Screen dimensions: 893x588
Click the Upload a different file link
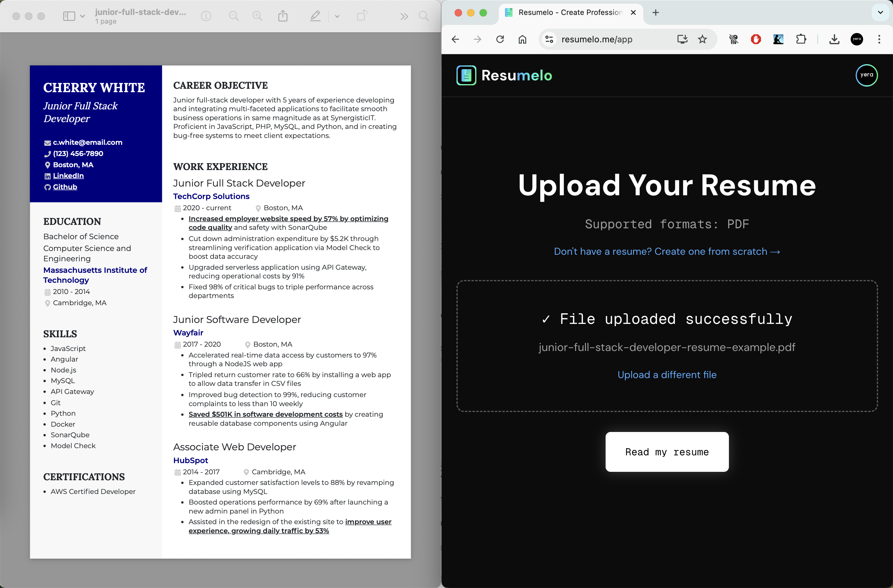(x=667, y=374)
